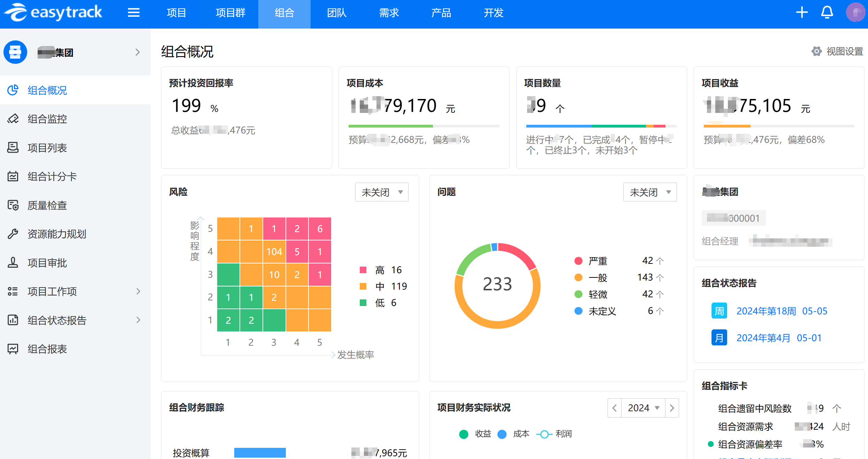
Task: Click the 资源能力规划 wrench icon
Action: [x=13, y=234]
